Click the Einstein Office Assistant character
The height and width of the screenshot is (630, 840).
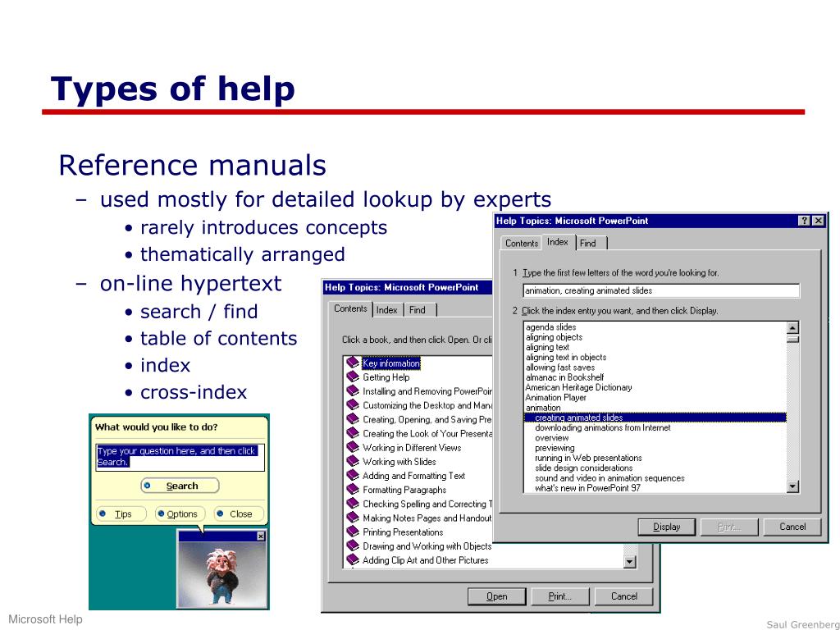pyautogui.click(x=223, y=576)
